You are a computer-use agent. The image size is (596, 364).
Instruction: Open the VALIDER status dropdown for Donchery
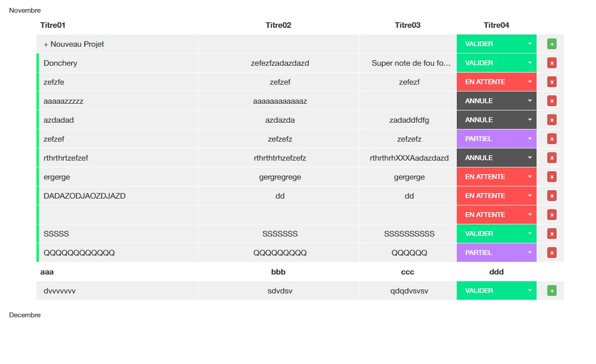496,62
